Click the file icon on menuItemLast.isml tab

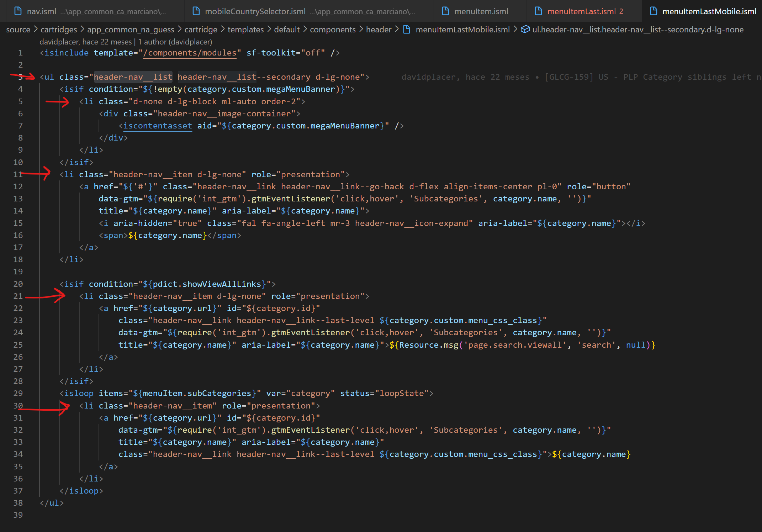(538, 11)
